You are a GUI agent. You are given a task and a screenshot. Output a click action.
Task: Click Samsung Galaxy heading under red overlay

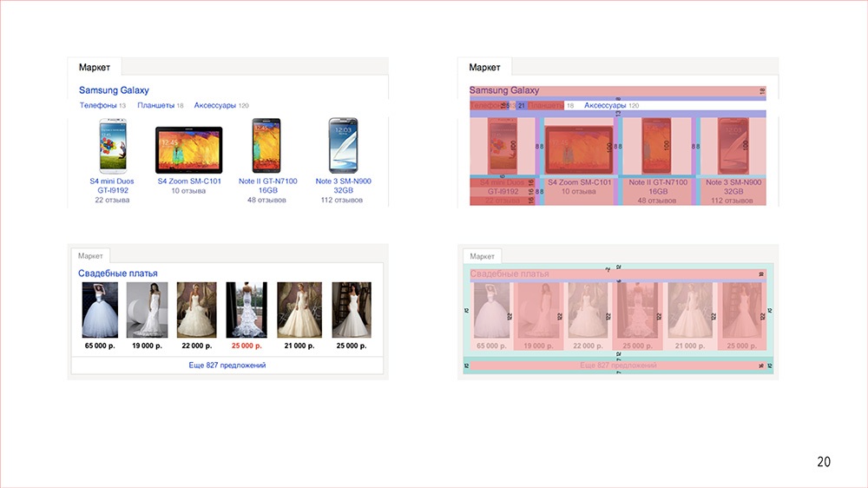(504, 90)
